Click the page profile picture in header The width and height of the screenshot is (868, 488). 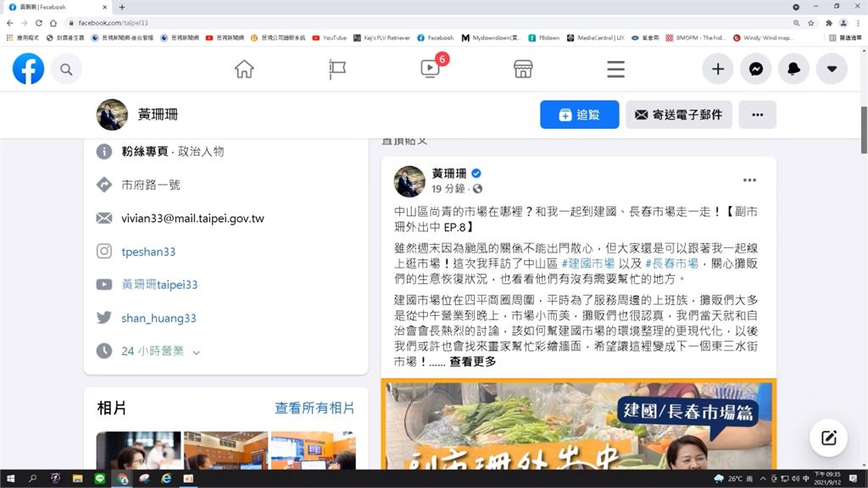click(x=112, y=114)
